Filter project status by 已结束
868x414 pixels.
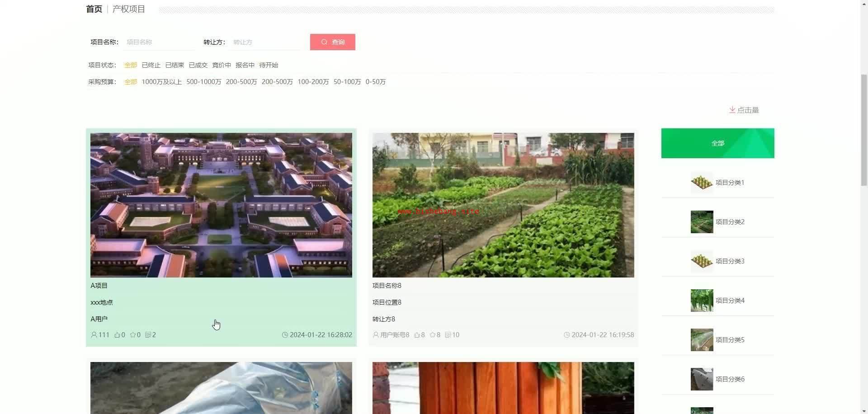(x=175, y=65)
